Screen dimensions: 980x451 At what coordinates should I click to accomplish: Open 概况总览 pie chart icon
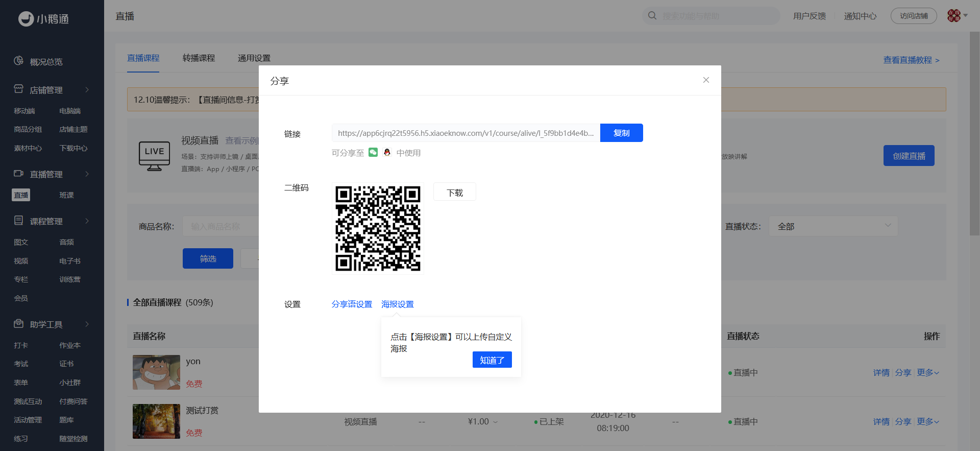pos(18,61)
